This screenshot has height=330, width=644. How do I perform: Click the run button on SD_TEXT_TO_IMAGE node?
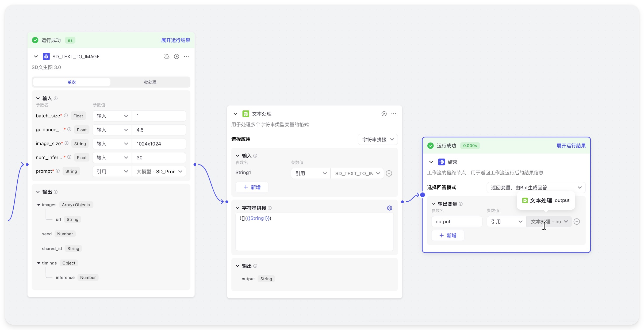177,56
